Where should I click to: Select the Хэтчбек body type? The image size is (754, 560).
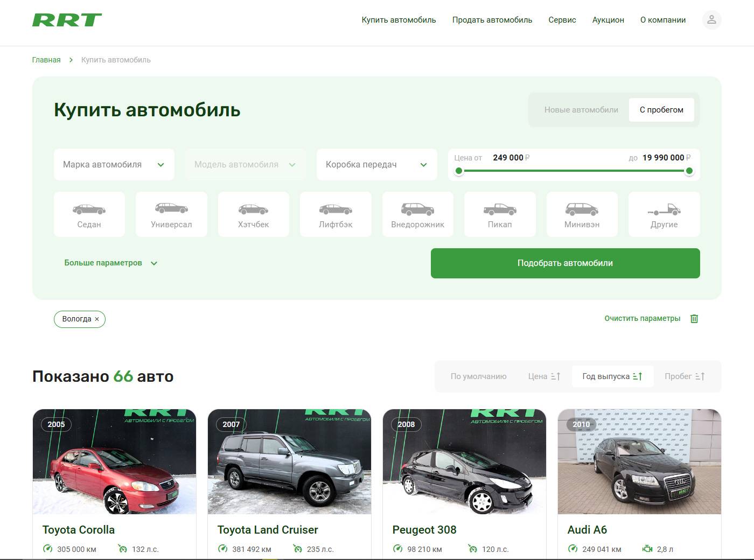click(x=254, y=214)
